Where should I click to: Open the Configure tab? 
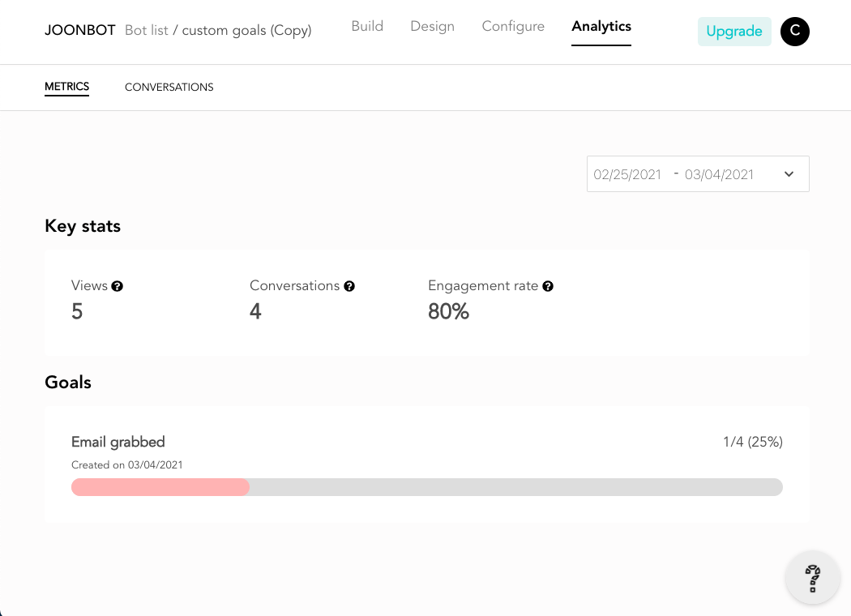click(x=513, y=26)
